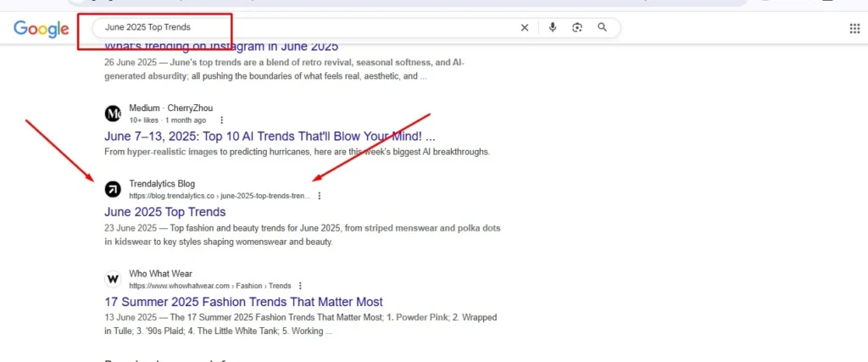Image resolution: width=868 pixels, height=362 pixels.
Task: Click the Trendalytics Blog source name
Action: (162, 184)
